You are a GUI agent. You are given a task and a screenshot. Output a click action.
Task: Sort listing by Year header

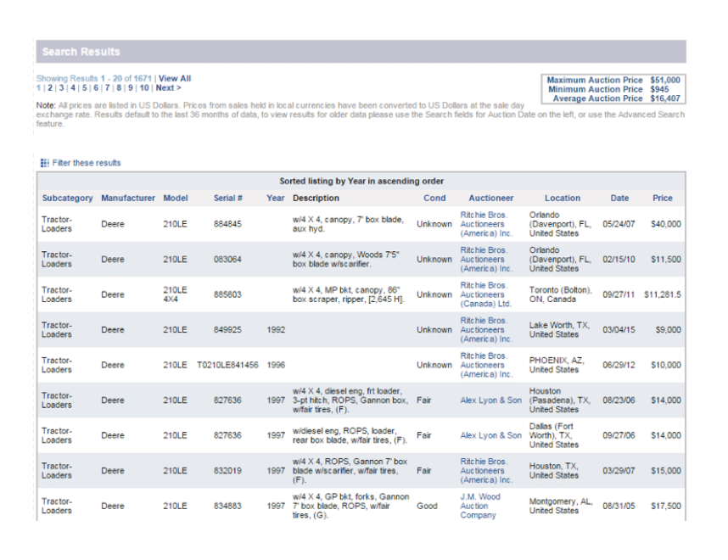coord(276,199)
